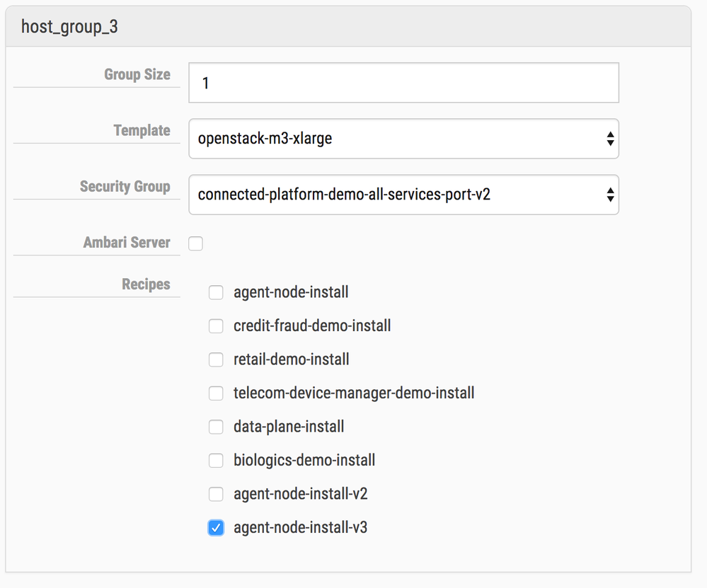Click the up/down arrows on the Template select
Screen dimensions: 707x588
click(610, 139)
